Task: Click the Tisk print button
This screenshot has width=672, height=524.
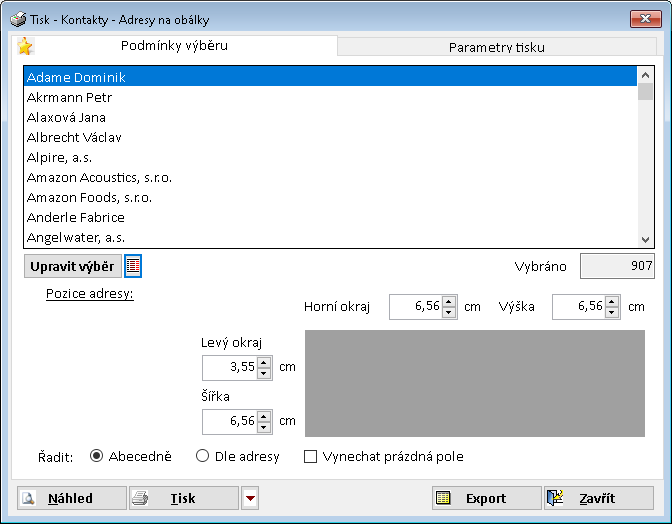Action: (x=184, y=498)
